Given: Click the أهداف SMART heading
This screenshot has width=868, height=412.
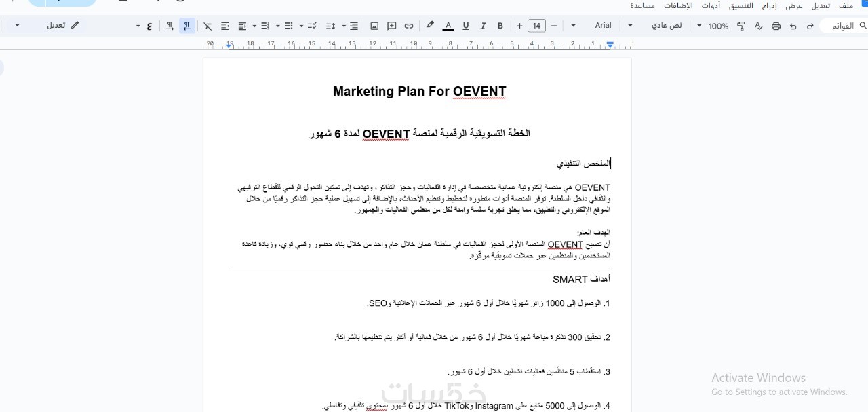Looking at the screenshot, I should click(x=581, y=280).
